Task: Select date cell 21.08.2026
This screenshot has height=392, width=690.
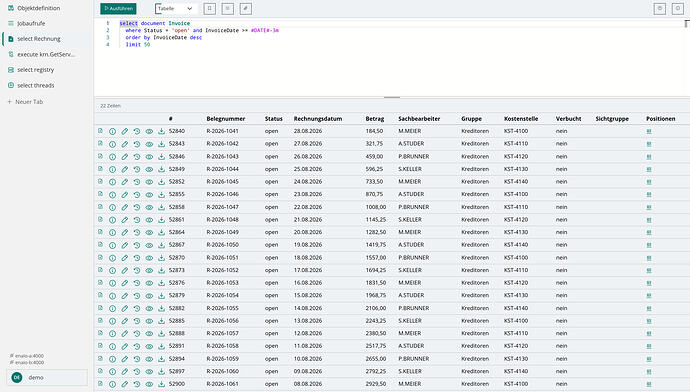Action: (x=308, y=220)
